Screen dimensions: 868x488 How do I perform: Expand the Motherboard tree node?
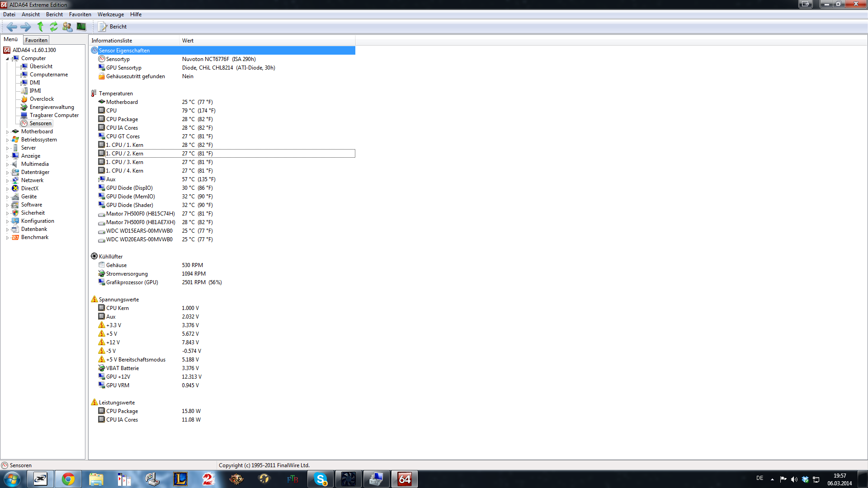tap(7, 132)
